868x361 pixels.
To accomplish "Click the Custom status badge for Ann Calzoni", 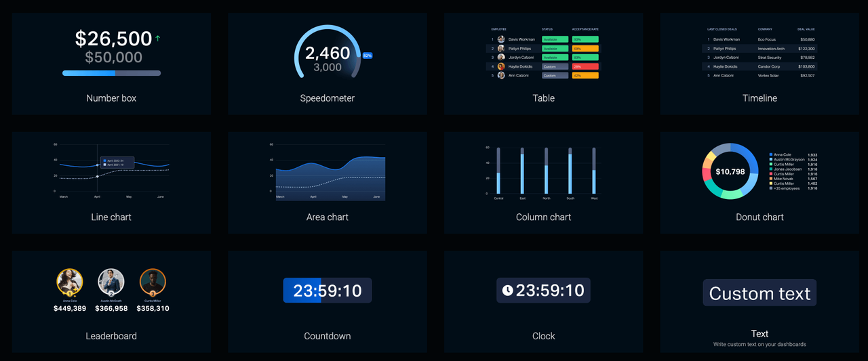I will coord(555,76).
